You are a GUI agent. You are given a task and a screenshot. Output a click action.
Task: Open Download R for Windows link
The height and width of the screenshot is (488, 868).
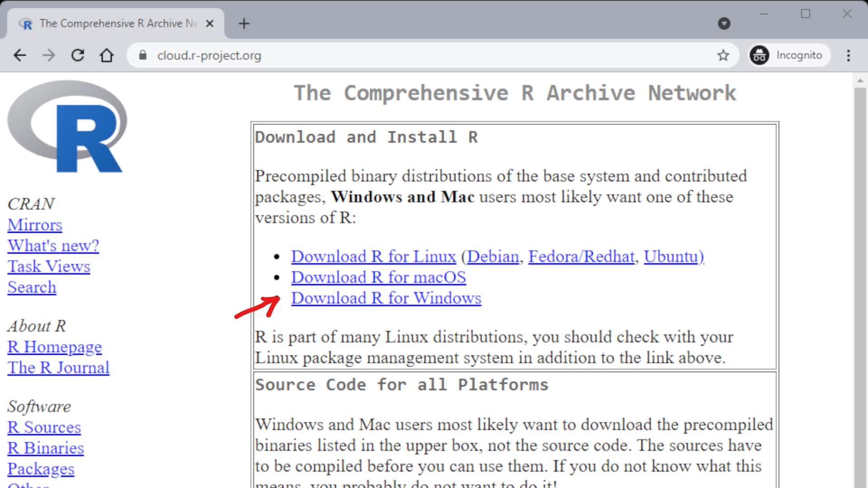[386, 297]
